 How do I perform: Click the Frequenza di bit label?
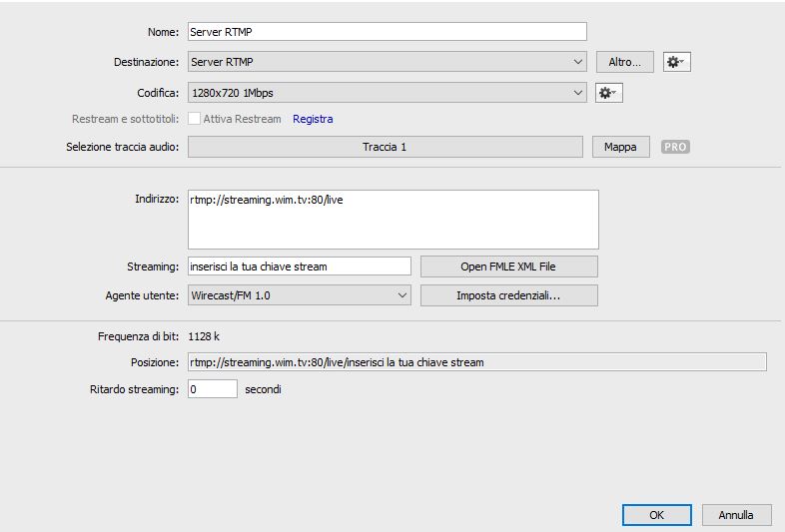(x=138, y=336)
